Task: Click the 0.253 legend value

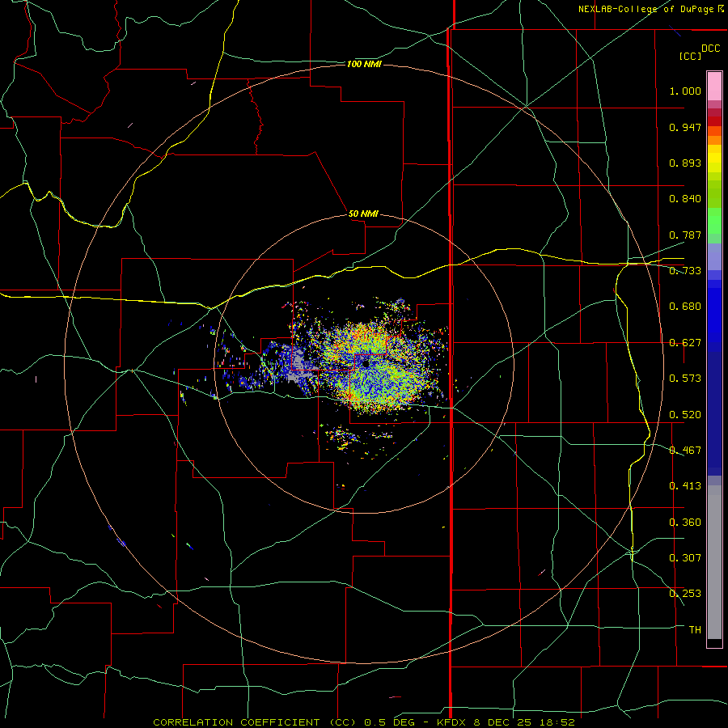Action: tap(685, 594)
